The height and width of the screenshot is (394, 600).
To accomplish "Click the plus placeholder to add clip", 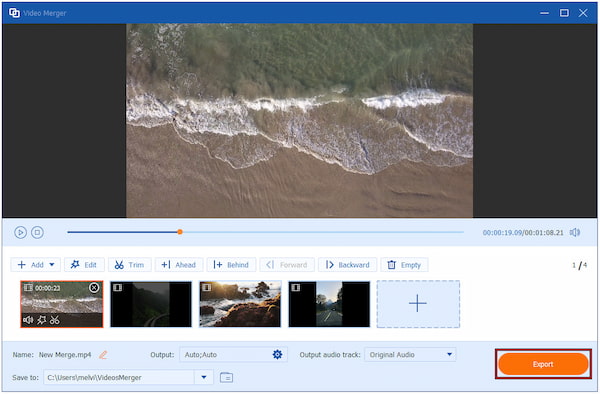I will 418,304.
